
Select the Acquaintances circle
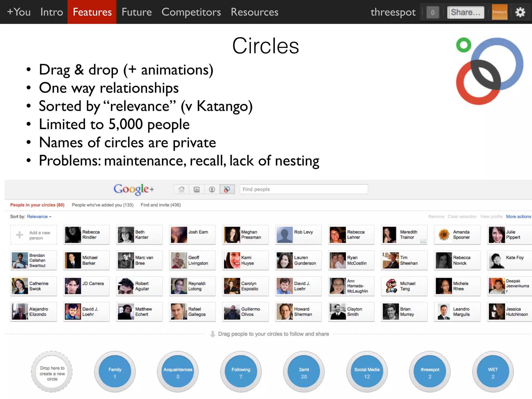click(178, 372)
